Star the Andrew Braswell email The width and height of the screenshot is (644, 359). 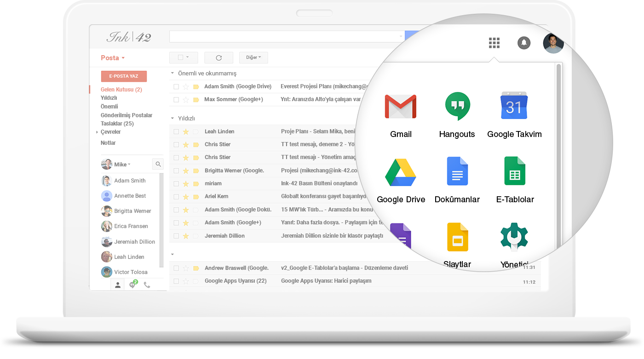tap(186, 268)
